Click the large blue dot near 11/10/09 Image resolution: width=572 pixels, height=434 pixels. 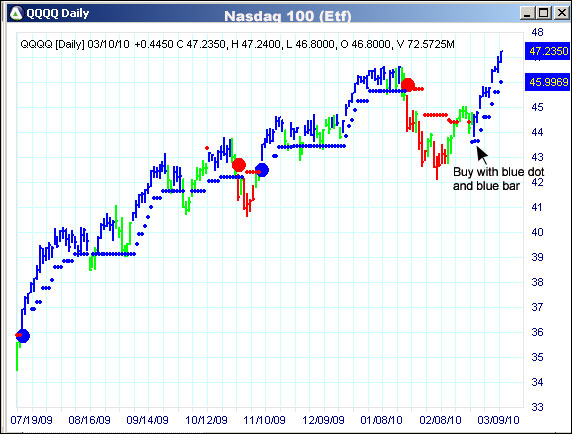pos(262,170)
